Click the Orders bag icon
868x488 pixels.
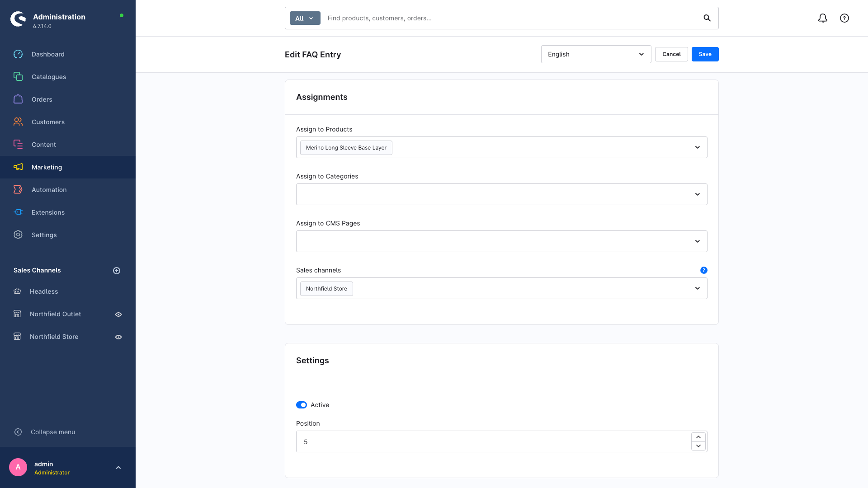pos(18,99)
